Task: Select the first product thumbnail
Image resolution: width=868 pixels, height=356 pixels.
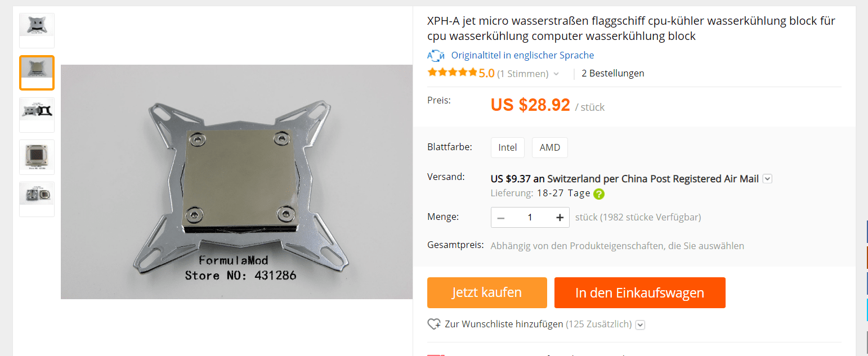Action: (x=37, y=30)
